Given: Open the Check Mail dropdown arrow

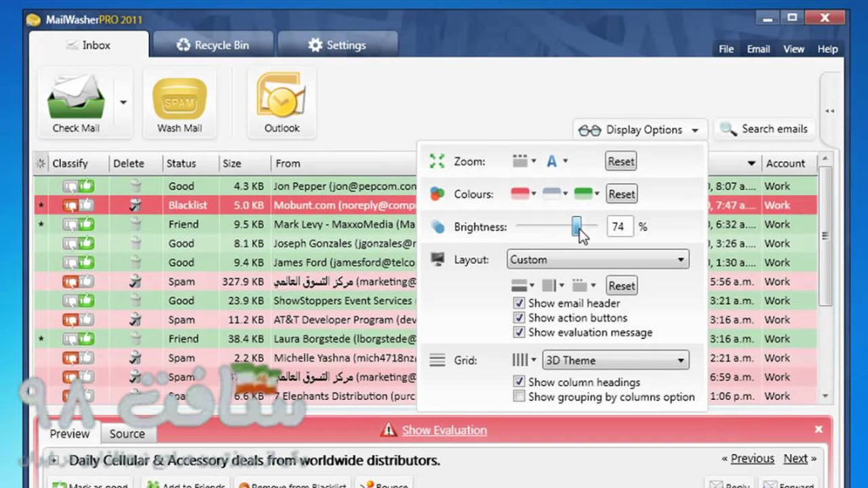Looking at the screenshot, I should 123,103.
